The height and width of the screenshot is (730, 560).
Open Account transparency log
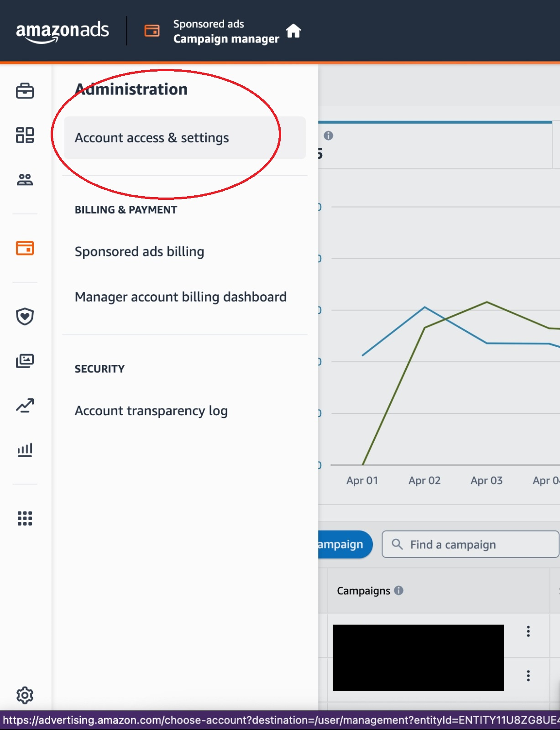[x=151, y=411]
